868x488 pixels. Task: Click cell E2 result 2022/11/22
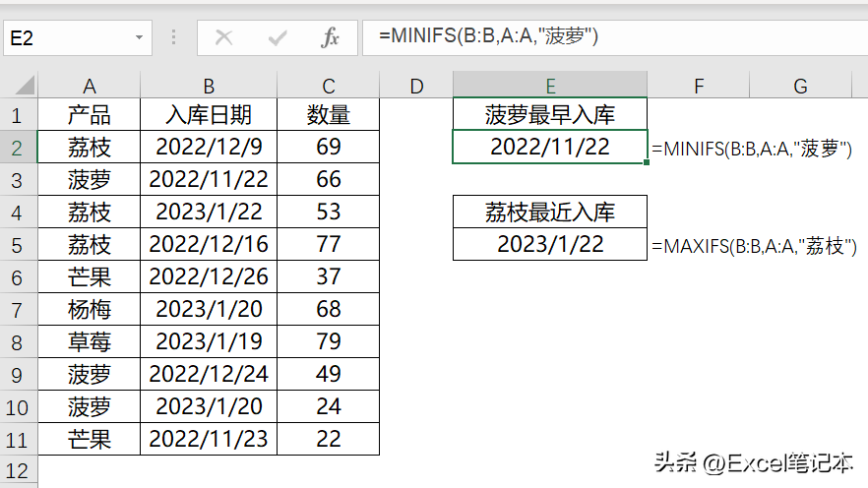pos(550,147)
